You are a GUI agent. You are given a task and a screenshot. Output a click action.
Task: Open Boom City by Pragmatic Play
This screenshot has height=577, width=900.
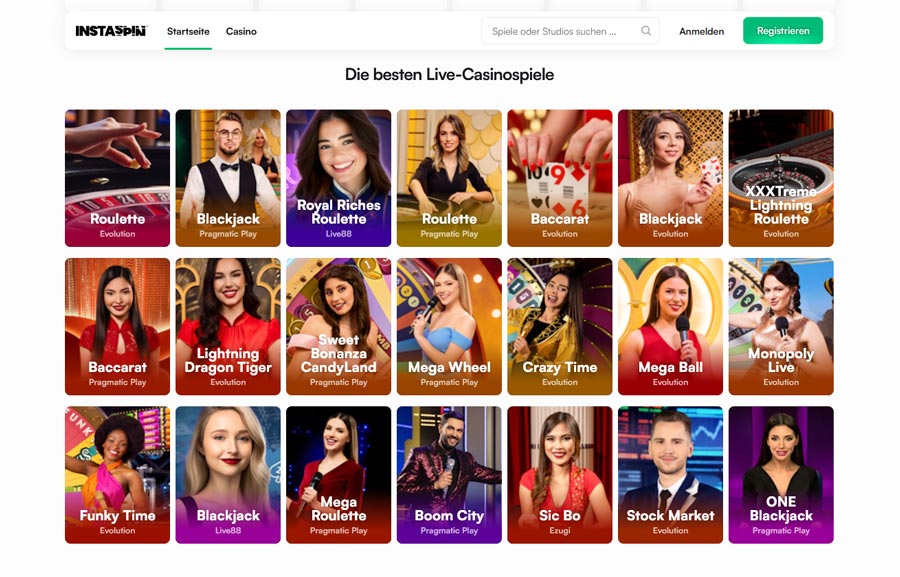coord(449,475)
